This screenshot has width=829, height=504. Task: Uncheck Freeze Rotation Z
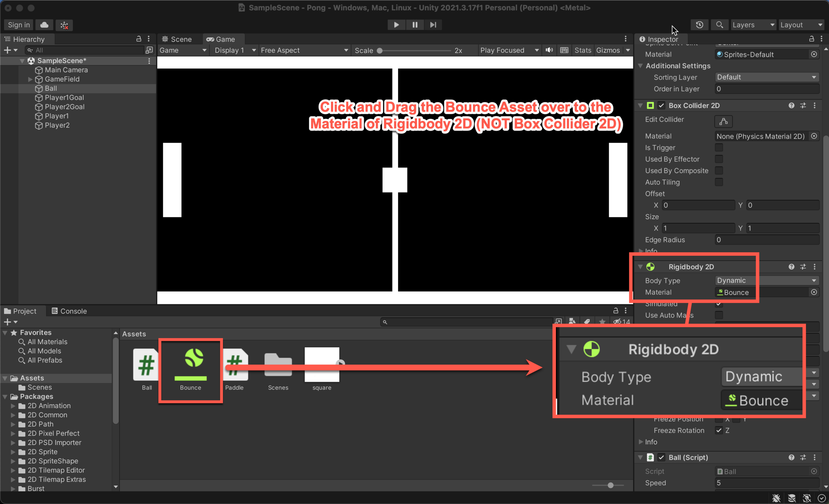(718, 430)
